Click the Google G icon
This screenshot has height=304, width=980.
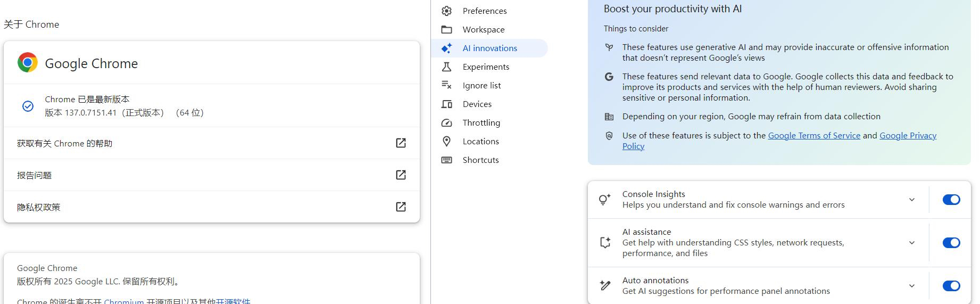pyautogui.click(x=609, y=77)
